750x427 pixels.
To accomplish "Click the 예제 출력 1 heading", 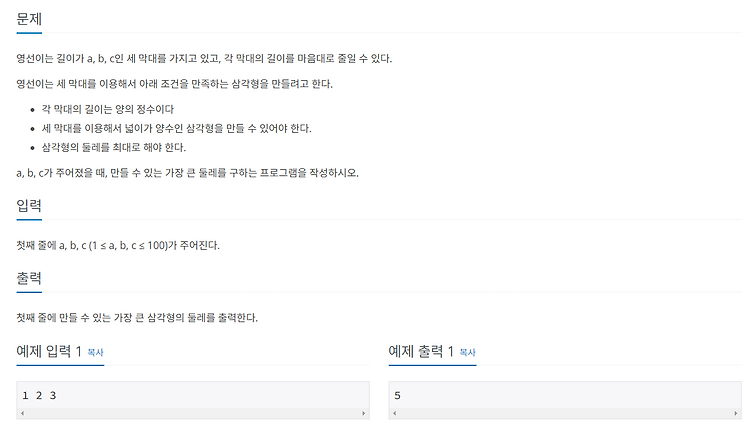I will coord(421,351).
